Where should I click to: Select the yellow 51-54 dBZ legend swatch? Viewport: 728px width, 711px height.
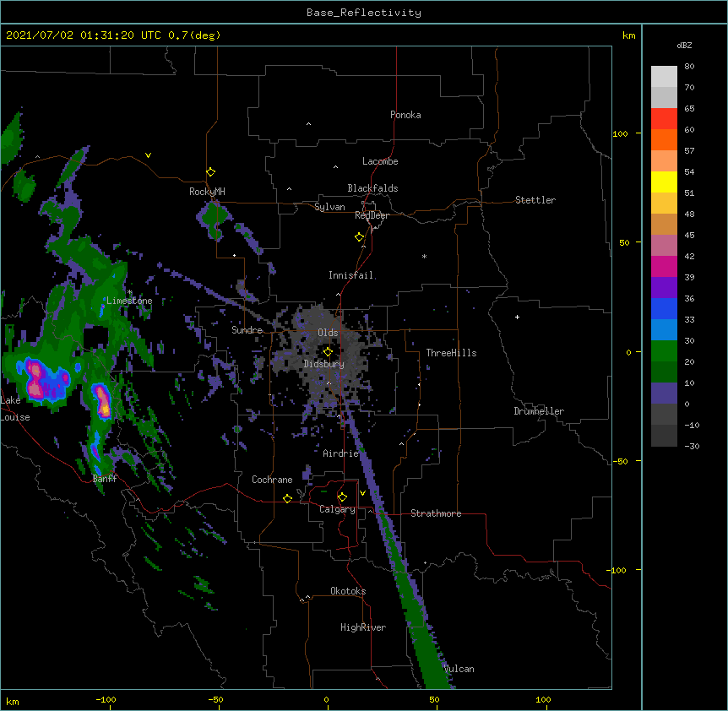coord(664,182)
